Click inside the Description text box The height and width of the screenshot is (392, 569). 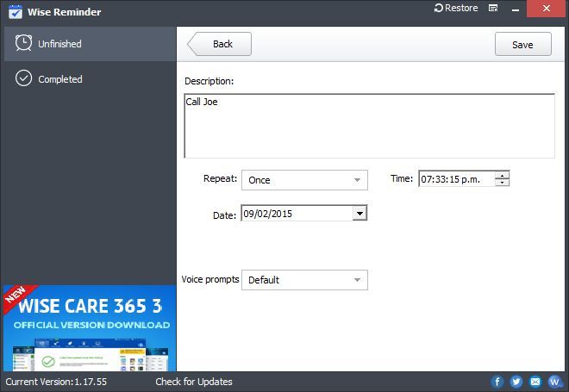[x=369, y=126]
